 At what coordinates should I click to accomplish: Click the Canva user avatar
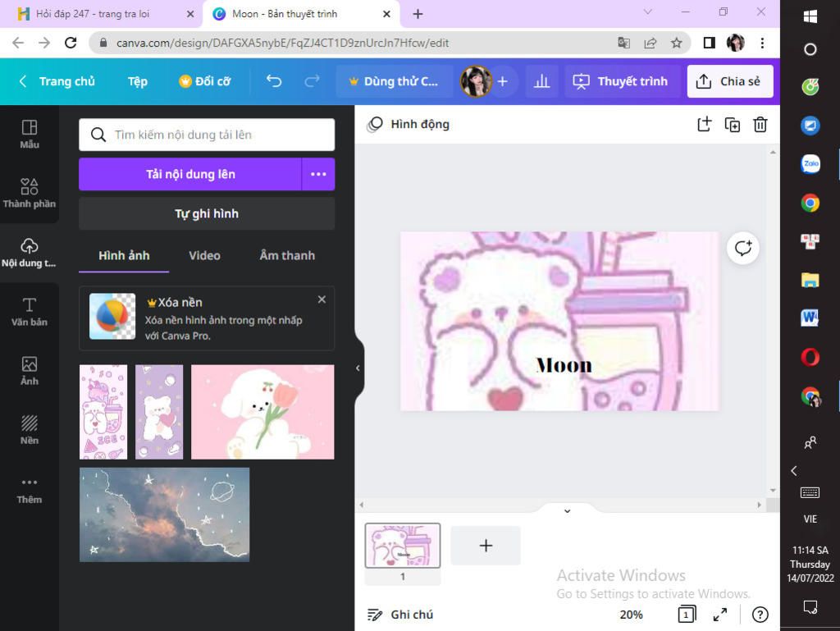(x=476, y=81)
